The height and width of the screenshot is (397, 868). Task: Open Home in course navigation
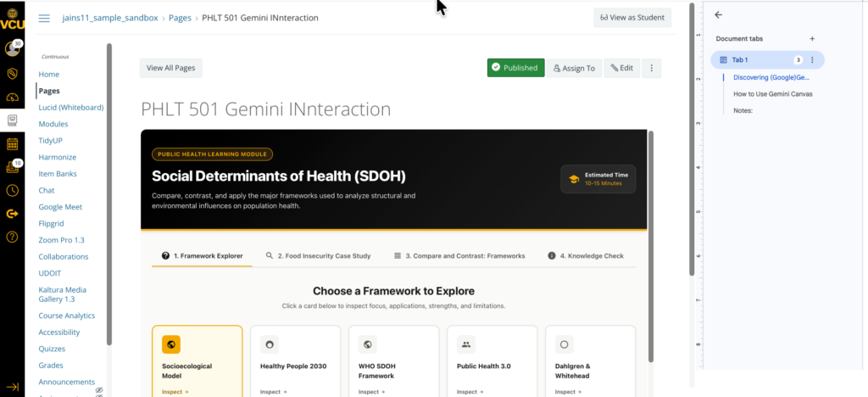(x=48, y=74)
